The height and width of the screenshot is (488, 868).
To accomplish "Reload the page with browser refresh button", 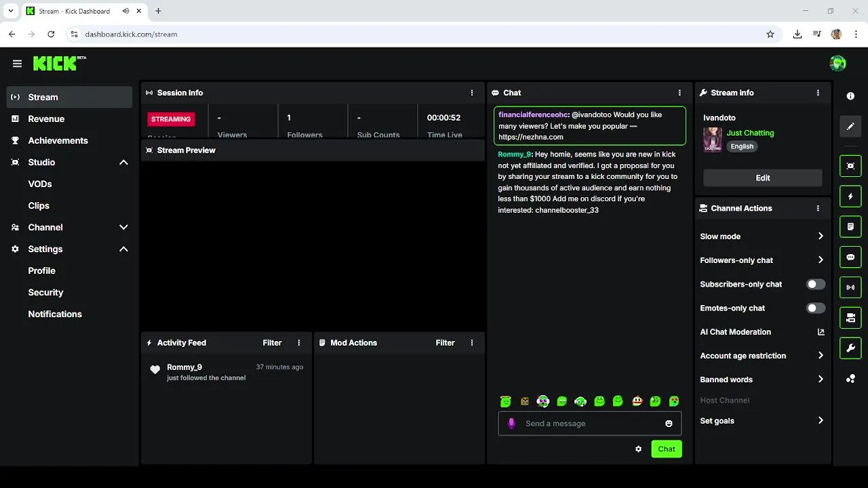I will [x=51, y=34].
